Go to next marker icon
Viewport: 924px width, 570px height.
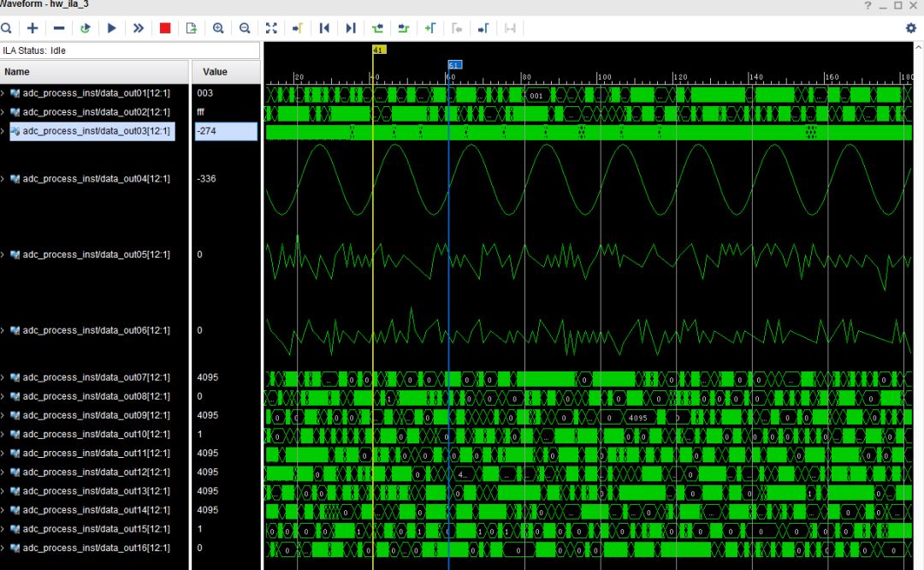(x=483, y=28)
